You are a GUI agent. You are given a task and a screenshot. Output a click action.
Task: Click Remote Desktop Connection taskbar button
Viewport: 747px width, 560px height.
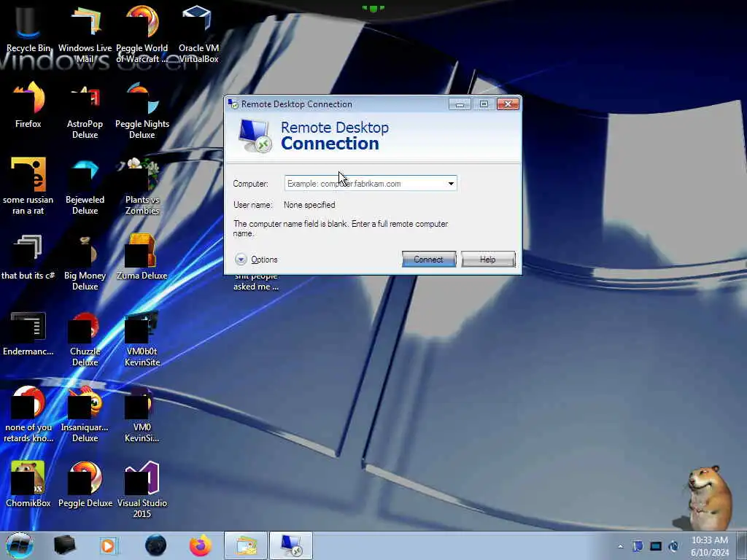[x=290, y=545]
